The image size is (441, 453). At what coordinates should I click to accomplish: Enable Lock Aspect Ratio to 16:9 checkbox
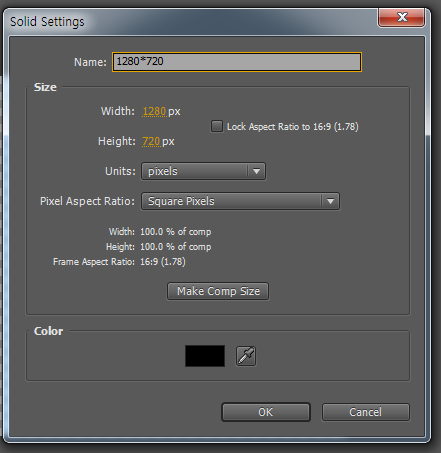[x=217, y=126]
